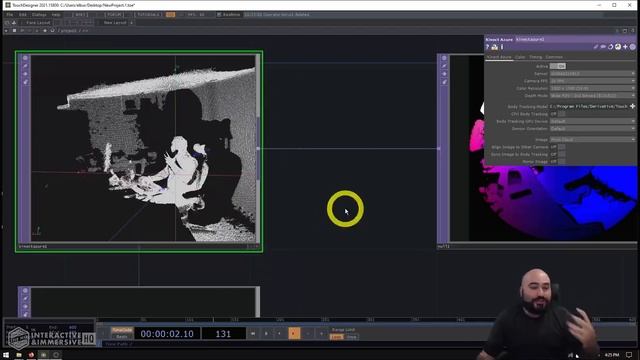Open the Image dropdown
This screenshot has height=360, width=640.
click(592, 140)
